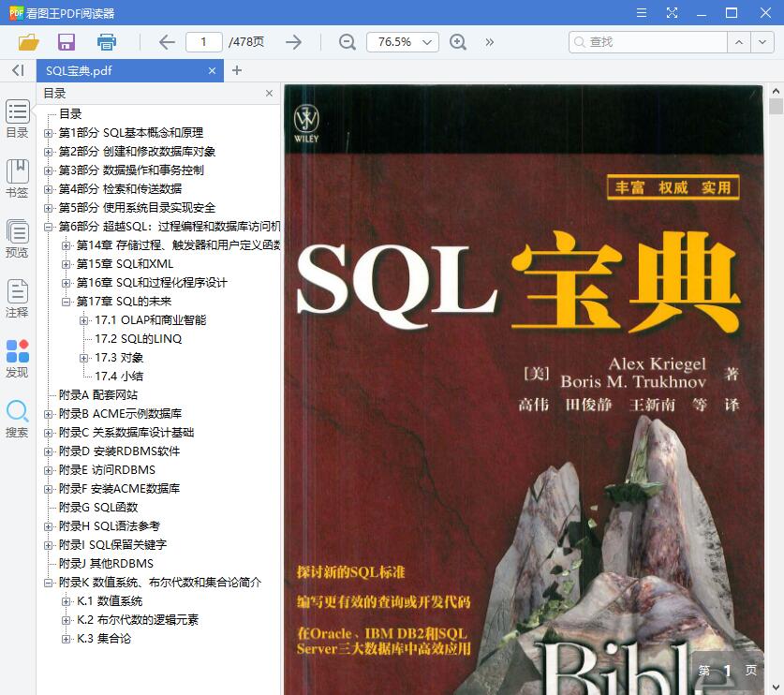This screenshot has height=695, width=784.
Task: Save the document using the floppy disk icon
Action: click(66, 42)
